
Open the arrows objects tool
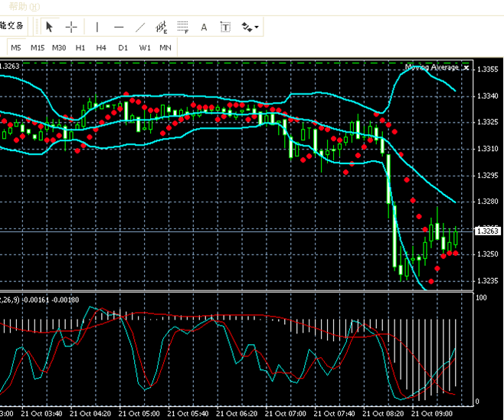247,27
